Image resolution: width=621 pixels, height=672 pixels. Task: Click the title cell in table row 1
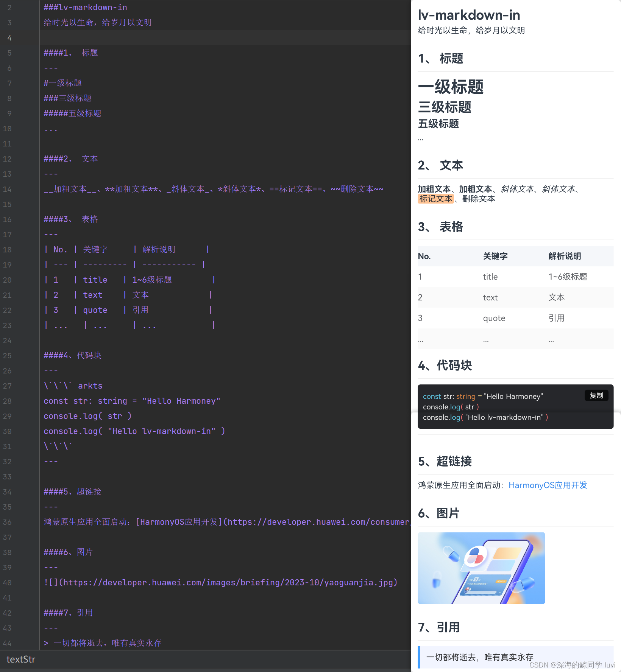[490, 277]
